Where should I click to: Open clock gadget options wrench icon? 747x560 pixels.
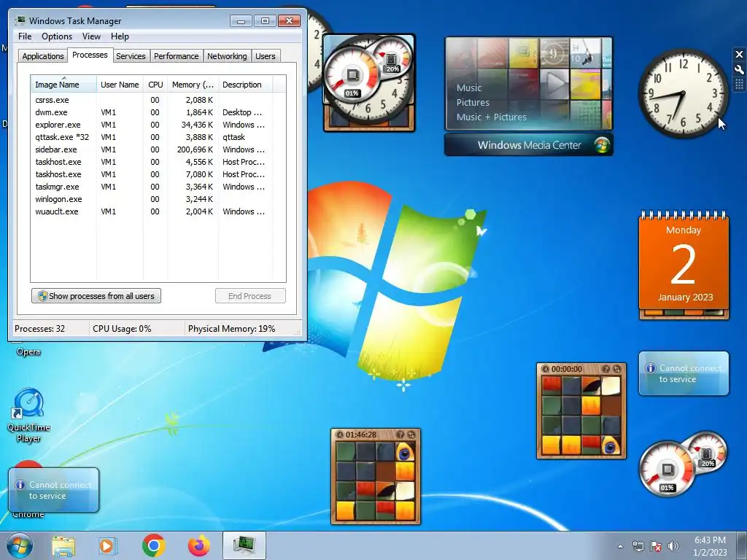point(740,69)
